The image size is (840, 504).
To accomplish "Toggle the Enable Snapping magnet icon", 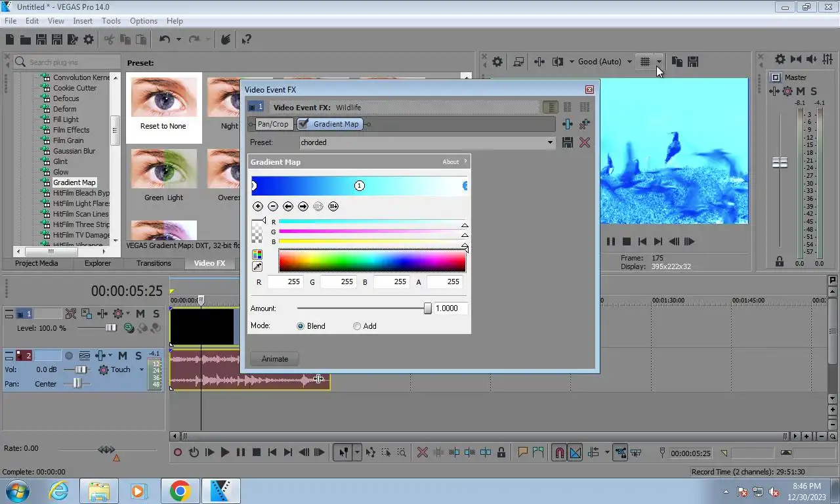I will [x=559, y=452].
